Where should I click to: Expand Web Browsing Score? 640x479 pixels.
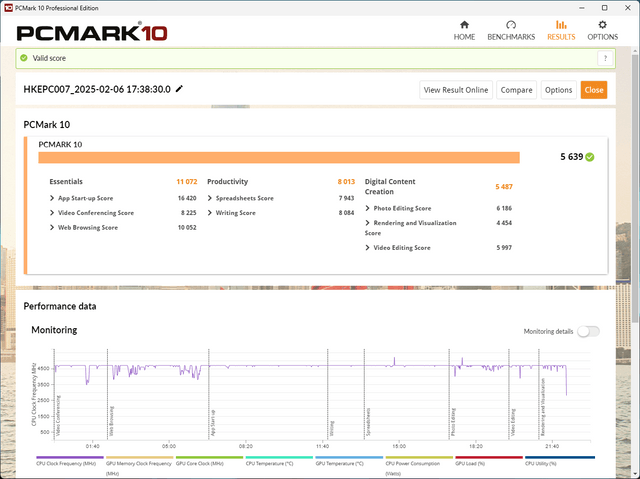[x=52, y=228]
